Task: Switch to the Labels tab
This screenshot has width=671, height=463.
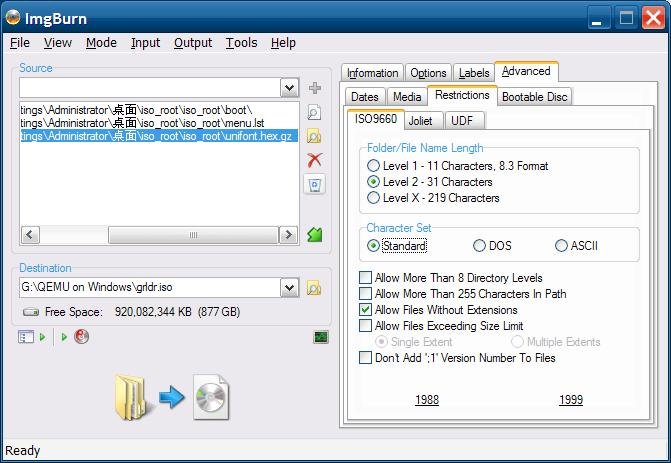Action: point(474,73)
